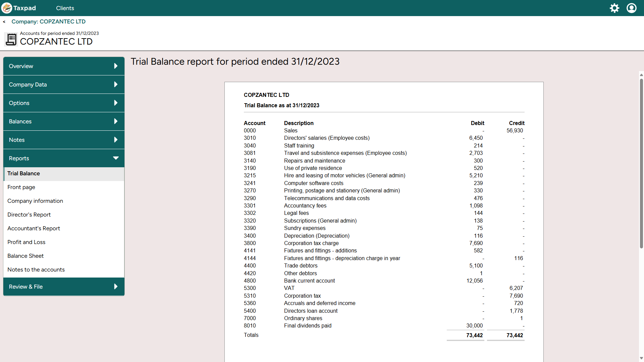View the Balance Sheet report
The image size is (644, 362).
25,256
